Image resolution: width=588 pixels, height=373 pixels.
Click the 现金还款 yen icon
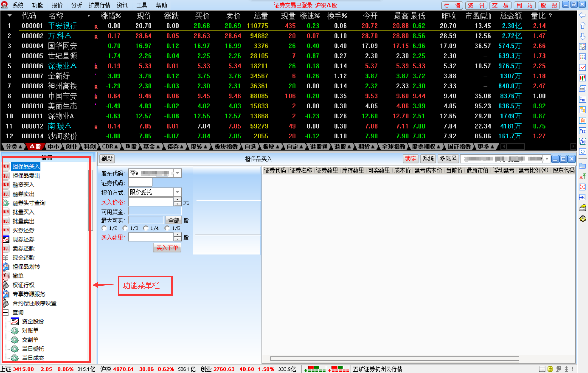[6, 258]
